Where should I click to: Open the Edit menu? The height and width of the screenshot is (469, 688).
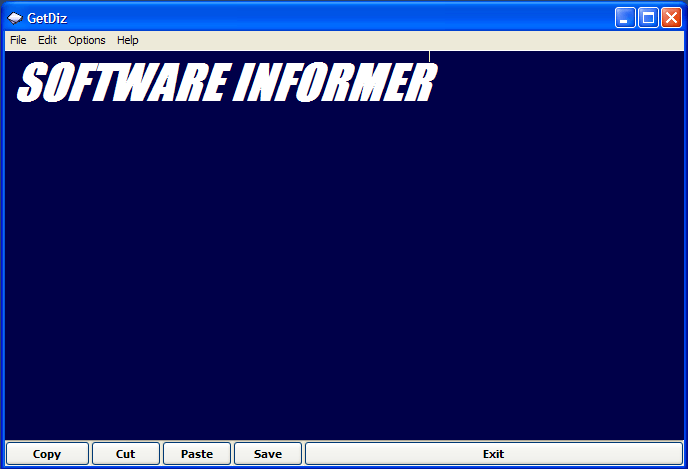tap(47, 40)
